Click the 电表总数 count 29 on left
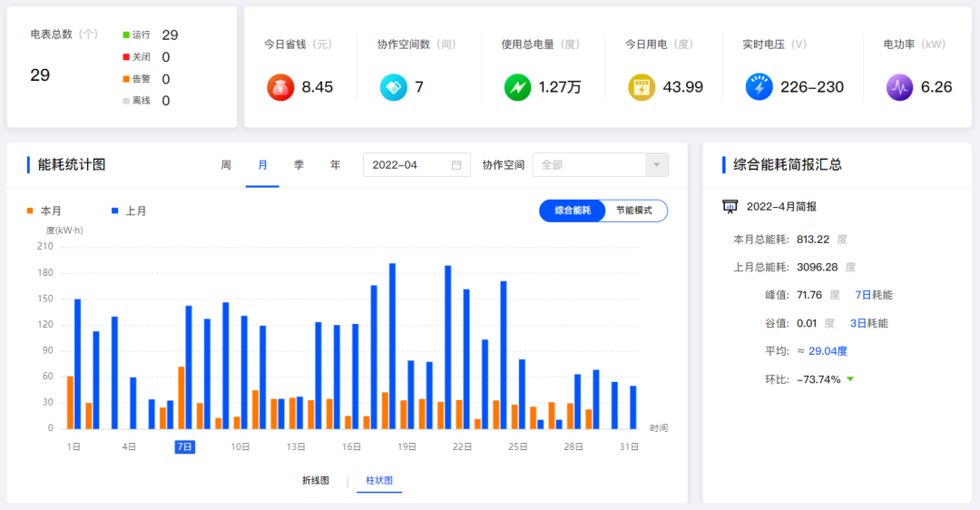Screen dimensions: 980x510 pyautogui.click(x=40, y=75)
